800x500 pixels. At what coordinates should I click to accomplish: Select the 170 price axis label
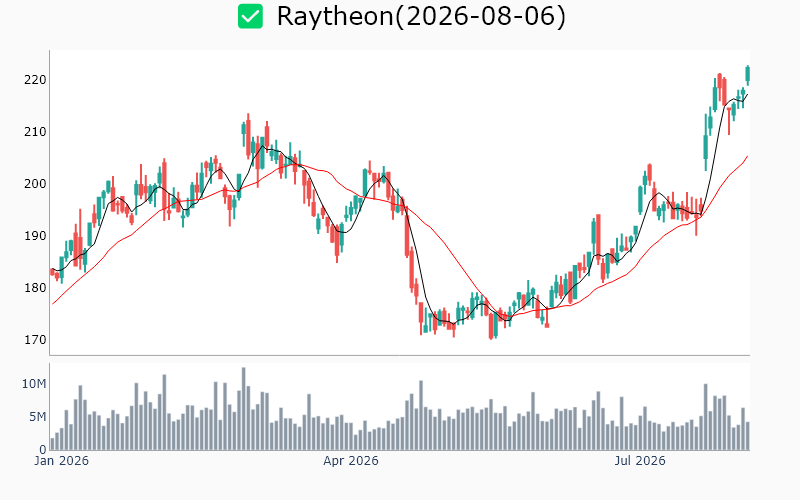click(35, 340)
